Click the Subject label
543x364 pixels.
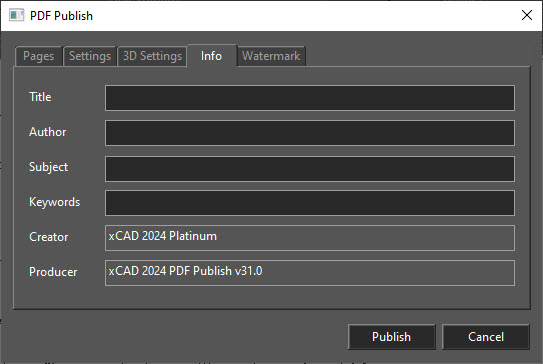48,167
